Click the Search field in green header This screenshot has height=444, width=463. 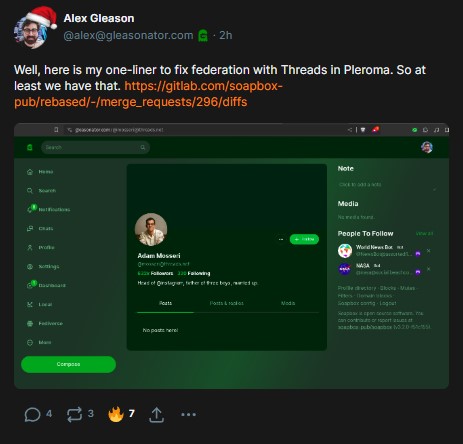point(95,147)
